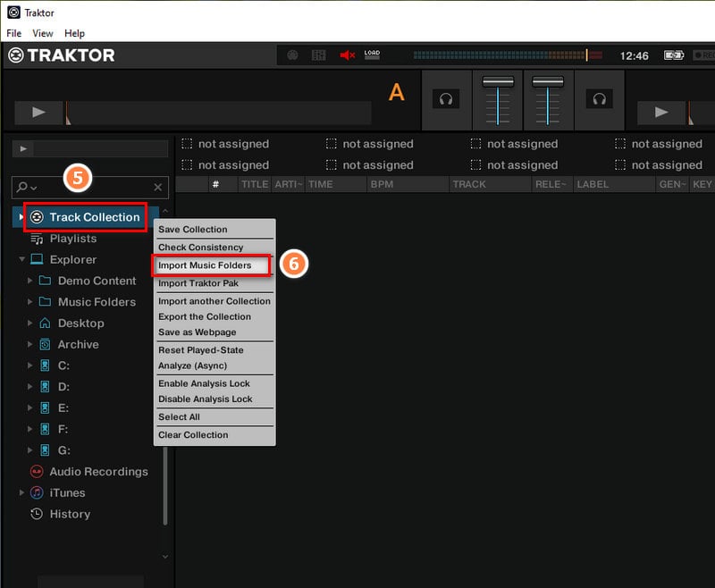Open the globe connection icon in header

[292, 55]
